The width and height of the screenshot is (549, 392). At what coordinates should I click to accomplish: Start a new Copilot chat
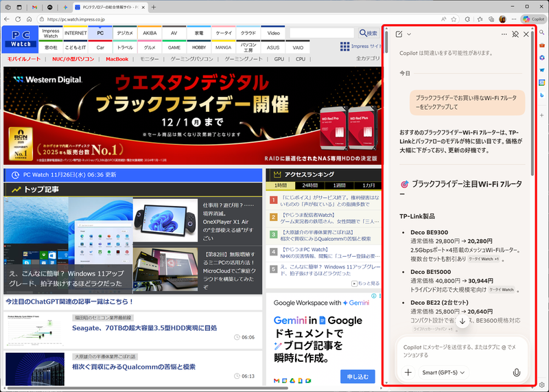pyautogui.click(x=399, y=34)
